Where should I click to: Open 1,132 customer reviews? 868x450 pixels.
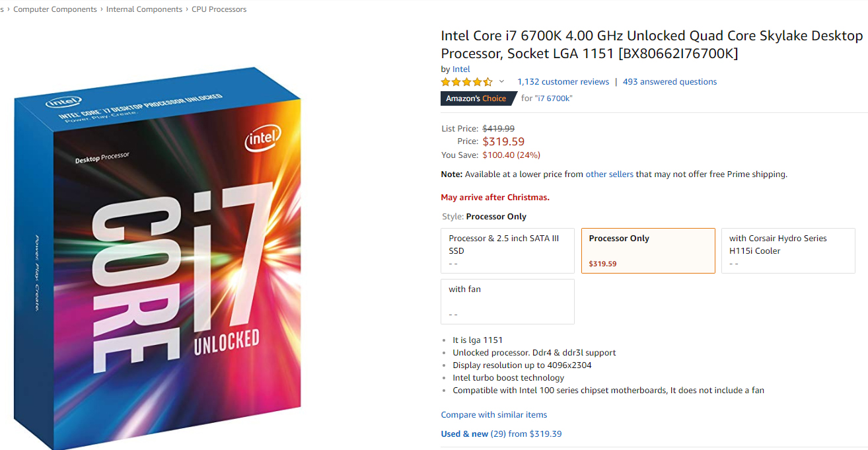(x=563, y=82)
